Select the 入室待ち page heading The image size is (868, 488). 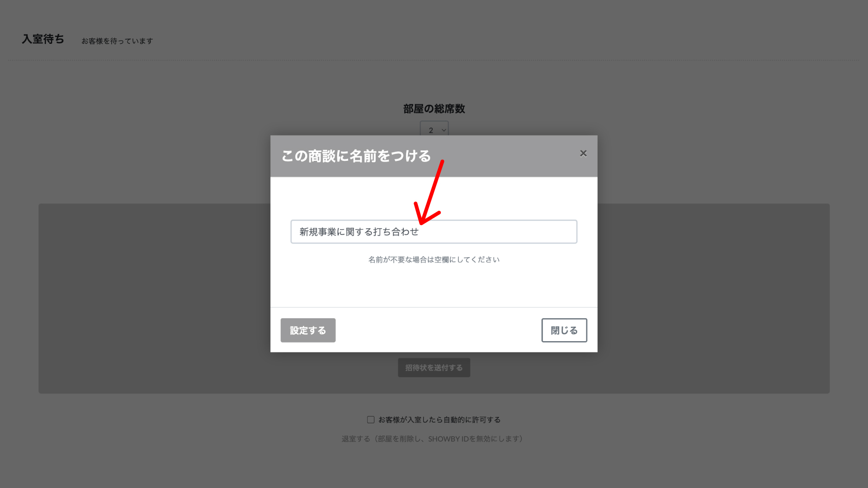pyautogui.click(x=43, y=39)
